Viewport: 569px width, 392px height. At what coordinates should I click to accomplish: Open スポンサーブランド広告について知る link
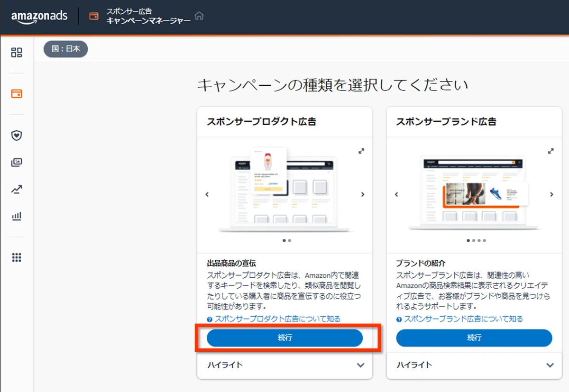464,319
